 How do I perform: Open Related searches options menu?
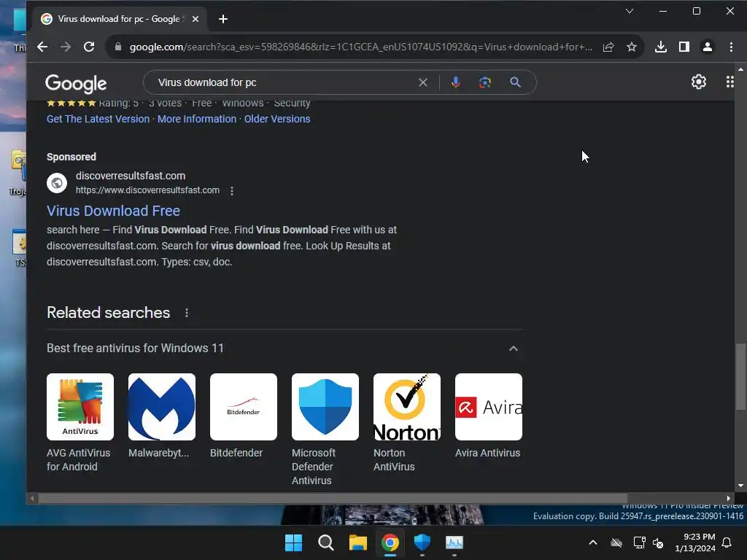[x=187, y=313]
